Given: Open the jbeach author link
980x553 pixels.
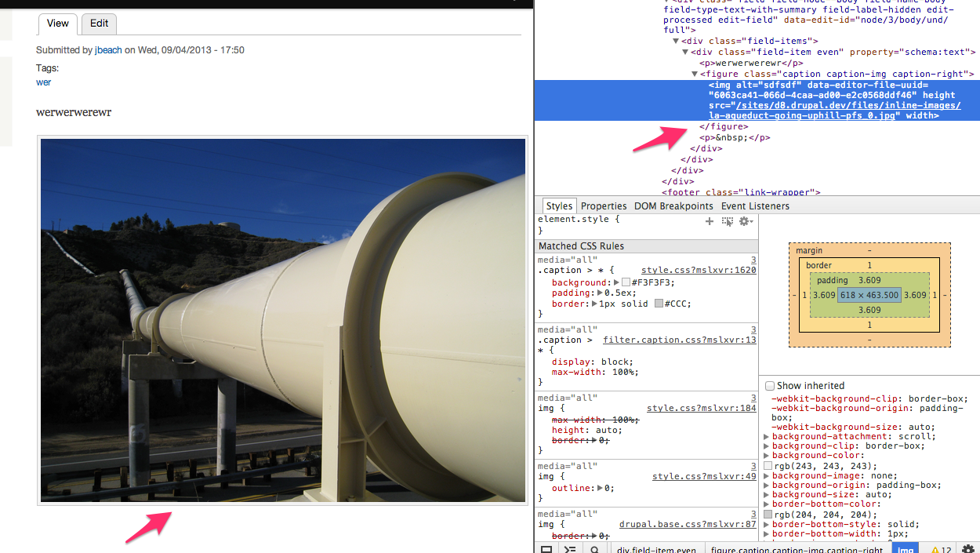Looking at the screenshot, I should (109, 50).
